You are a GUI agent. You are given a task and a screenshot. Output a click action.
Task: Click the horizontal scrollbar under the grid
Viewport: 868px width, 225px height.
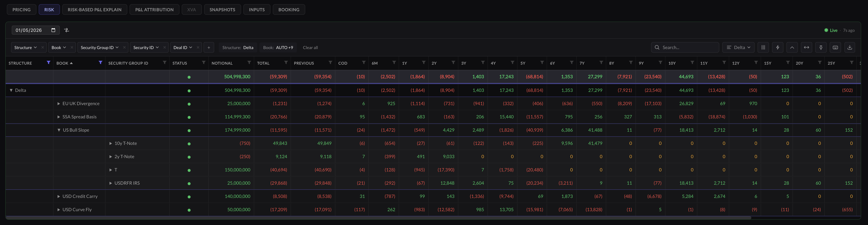pos(378,218)
